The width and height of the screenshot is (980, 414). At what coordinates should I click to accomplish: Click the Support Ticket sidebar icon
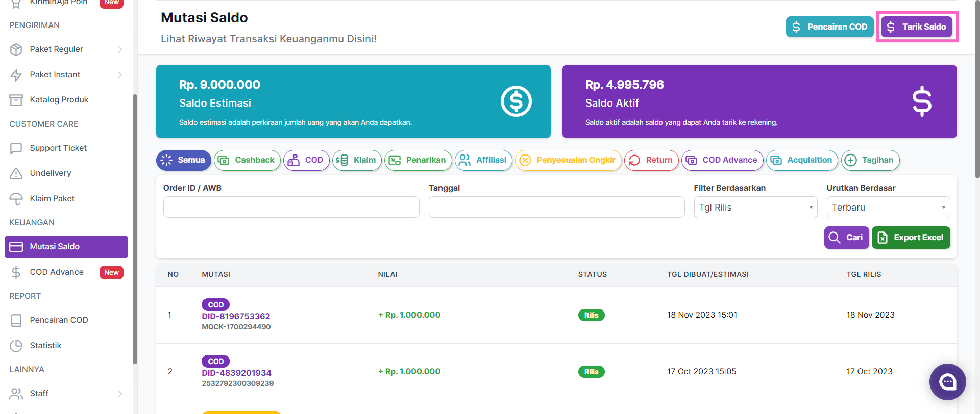coord(16,148)
